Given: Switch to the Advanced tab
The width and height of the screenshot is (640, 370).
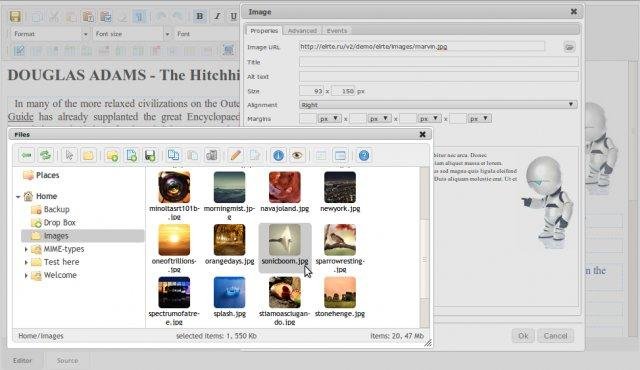Looking at the screenshot, I should (x=302, y=31).
